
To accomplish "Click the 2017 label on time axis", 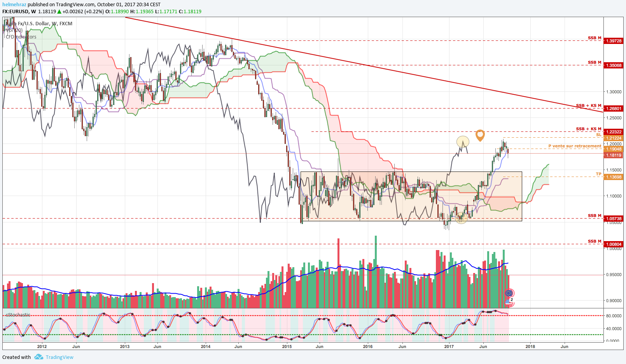I will tap(449, 346).
